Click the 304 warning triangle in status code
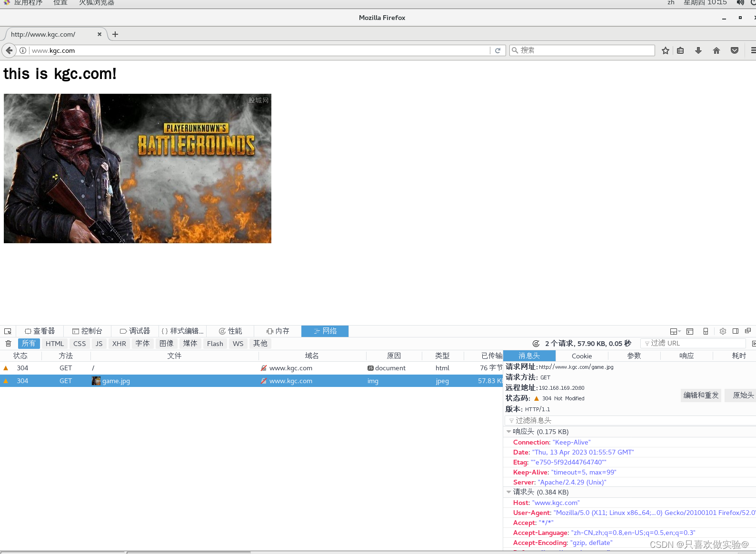 (x=537, y=398)
